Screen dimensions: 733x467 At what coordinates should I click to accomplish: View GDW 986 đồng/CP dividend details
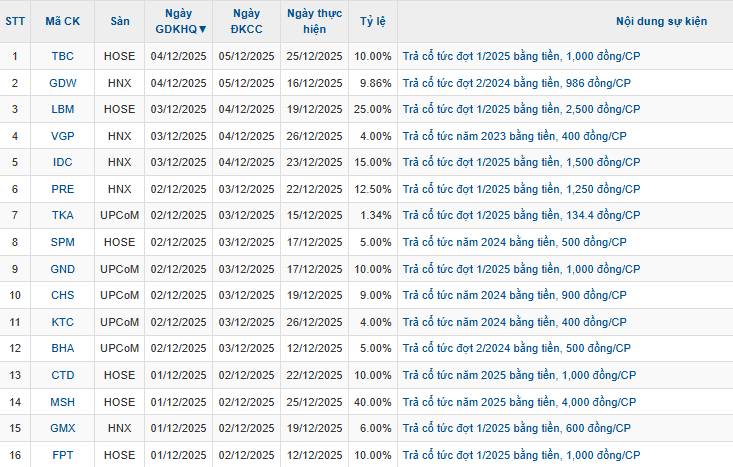(516, 83)
